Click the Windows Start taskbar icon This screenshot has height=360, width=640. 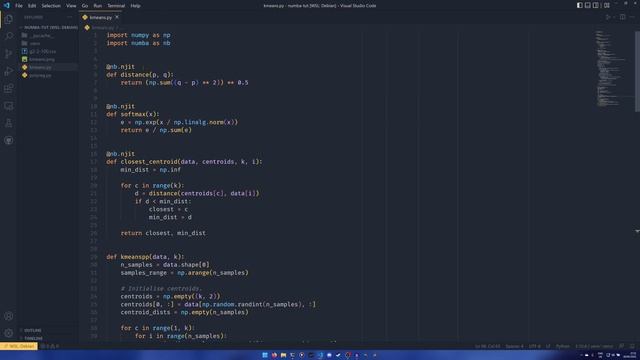coord(265,355)
